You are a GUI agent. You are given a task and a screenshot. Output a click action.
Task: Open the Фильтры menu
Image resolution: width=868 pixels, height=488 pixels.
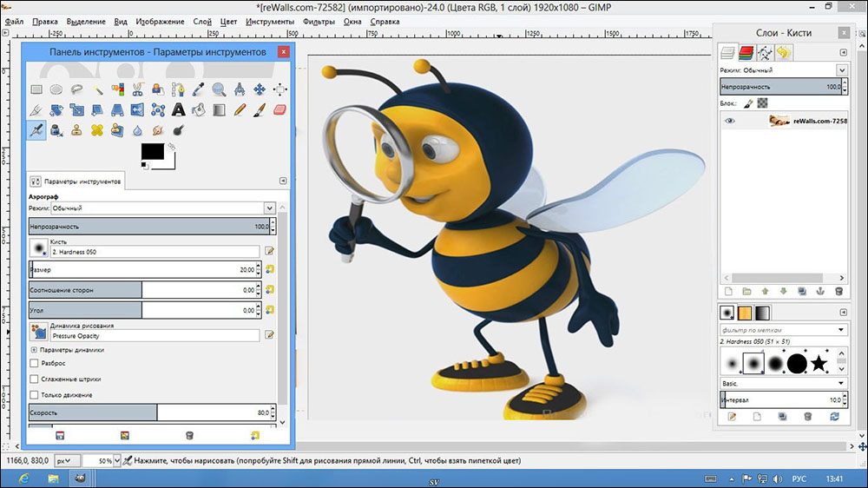[320, 21]
